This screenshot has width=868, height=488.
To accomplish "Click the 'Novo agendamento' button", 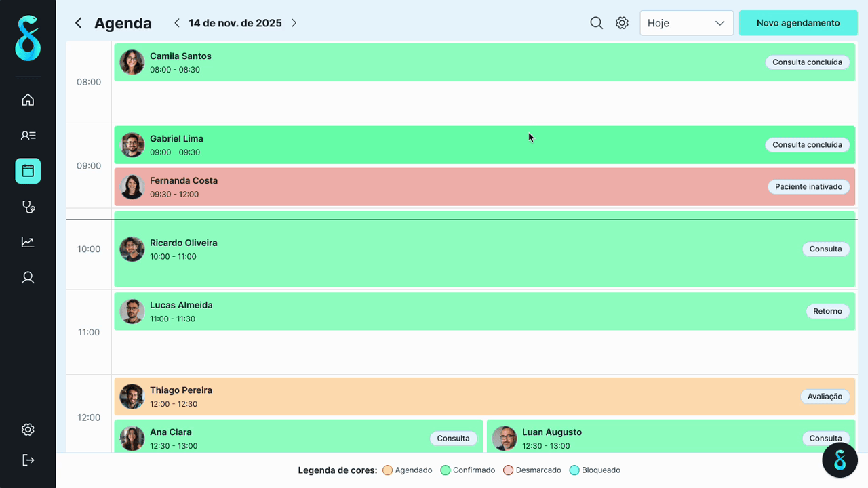I will point(798,22).
